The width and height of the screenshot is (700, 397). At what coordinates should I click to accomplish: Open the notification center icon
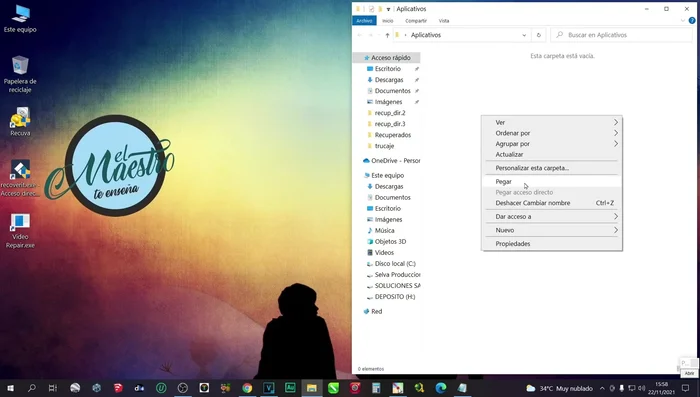point(685,389)
